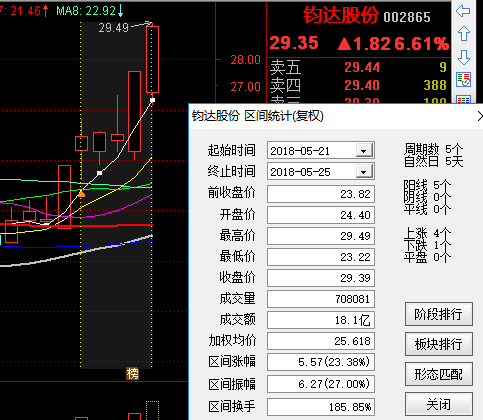Click the 卖四 volume 388

(435, 85)
